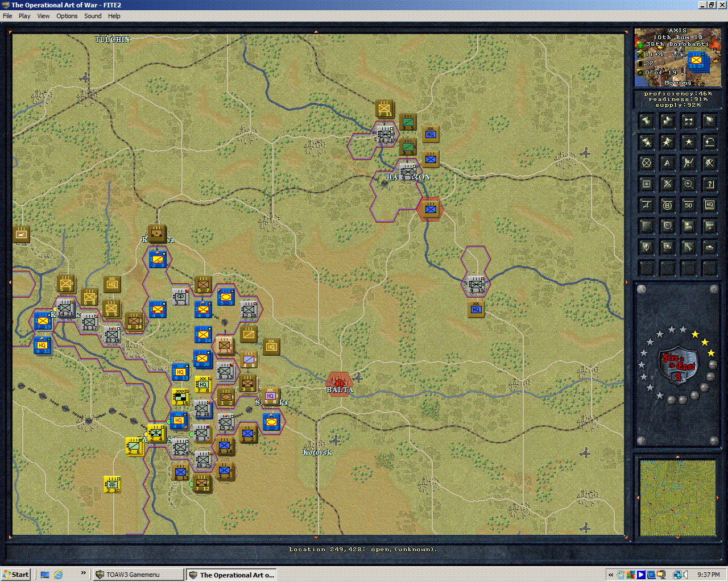Open the Play menu

[x=24, y=16]
